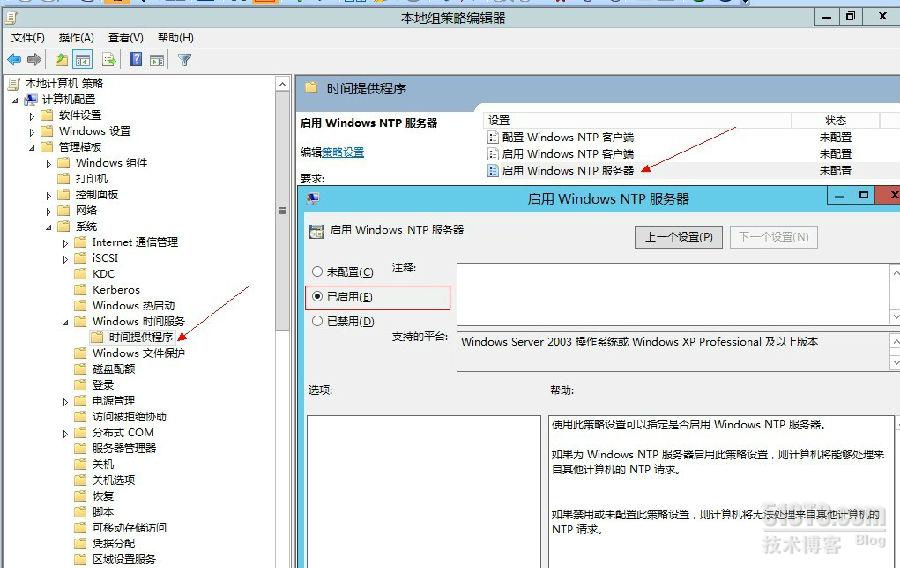
Task: Collapse the Windows 时间服务 node
Action: pos(65,322)
